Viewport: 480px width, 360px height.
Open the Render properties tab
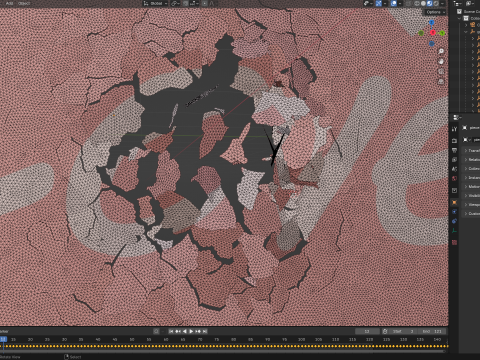(x=454, y=141)
